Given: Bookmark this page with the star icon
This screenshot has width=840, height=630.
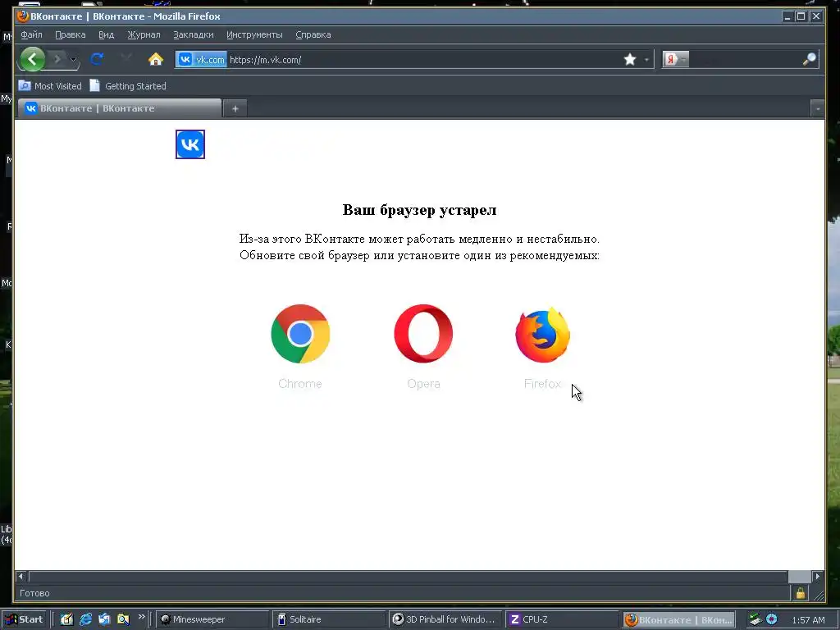Looking at the screenshot, I should (x=630, y=59).
